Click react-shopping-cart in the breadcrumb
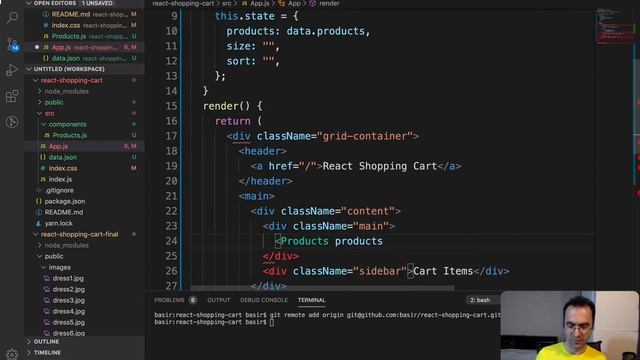 [x=183, y=3]
